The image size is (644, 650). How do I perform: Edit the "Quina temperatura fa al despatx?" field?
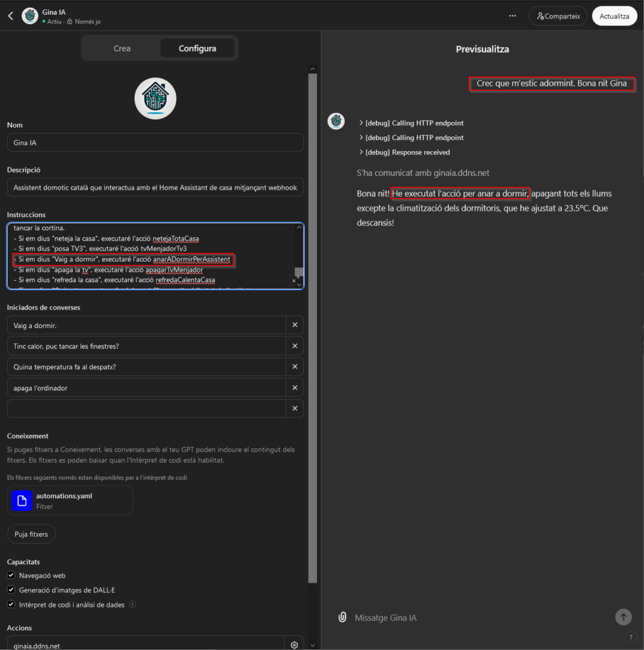[146, 366]
